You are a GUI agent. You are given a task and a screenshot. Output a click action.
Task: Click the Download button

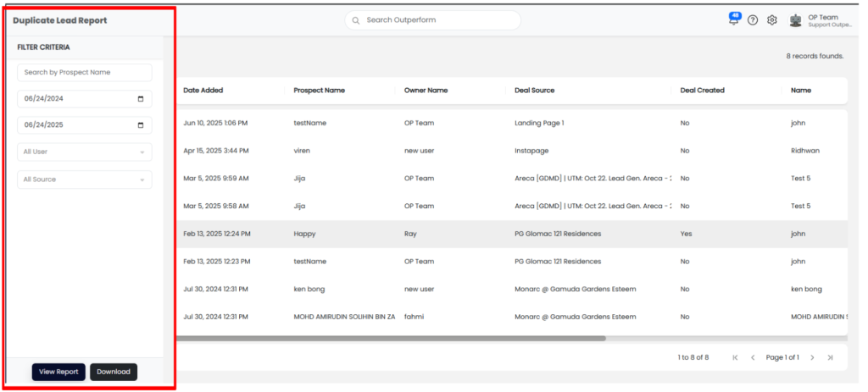click(x=114, y=372)
